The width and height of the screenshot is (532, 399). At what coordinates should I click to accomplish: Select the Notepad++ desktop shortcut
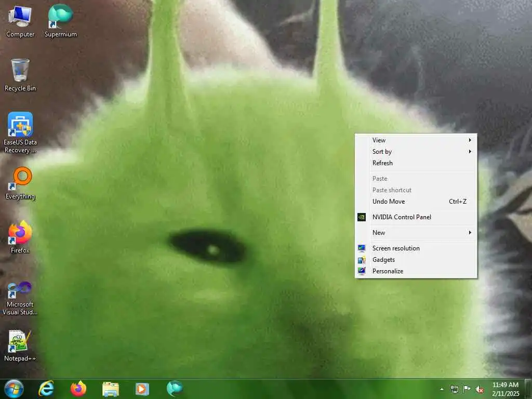click(20, 345)
